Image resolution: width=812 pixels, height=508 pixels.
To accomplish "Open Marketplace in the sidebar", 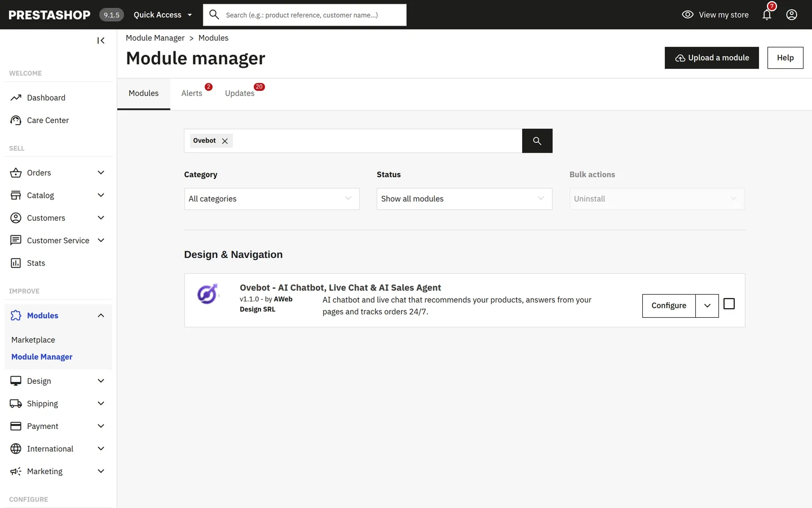I will [x=33, y=340].
